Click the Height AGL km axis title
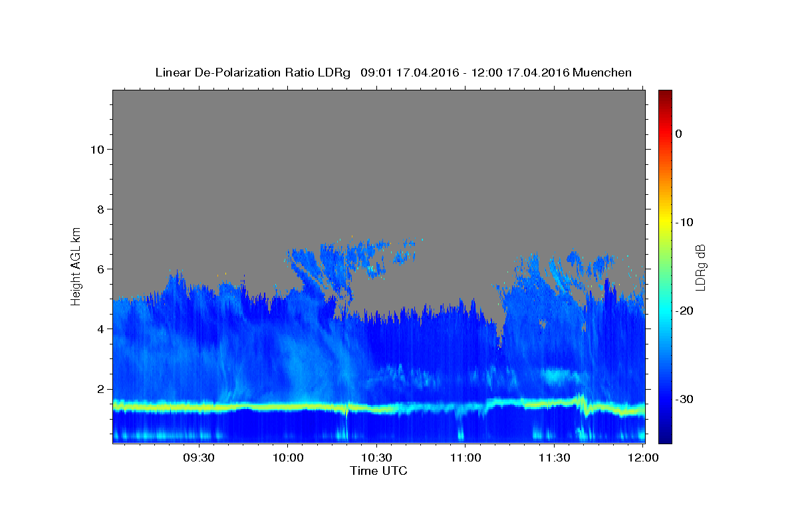The height and width of the screenshot is (532, 798). [76, 266]
